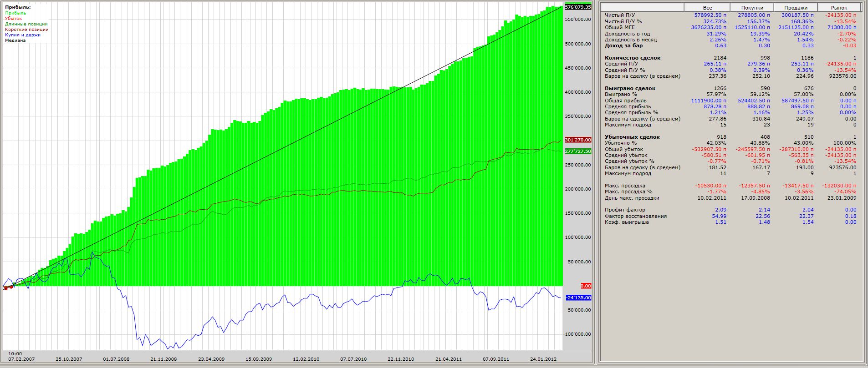Click the net profit value 578992.50 п
The width and height of the screenshot is (868, 368).
coord(710,15)
